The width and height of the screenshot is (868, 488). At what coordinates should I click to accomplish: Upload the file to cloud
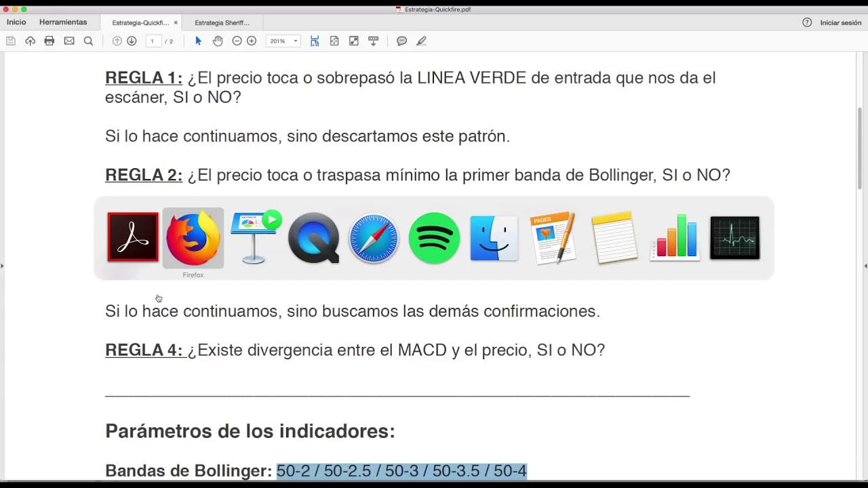coord(30,41)
